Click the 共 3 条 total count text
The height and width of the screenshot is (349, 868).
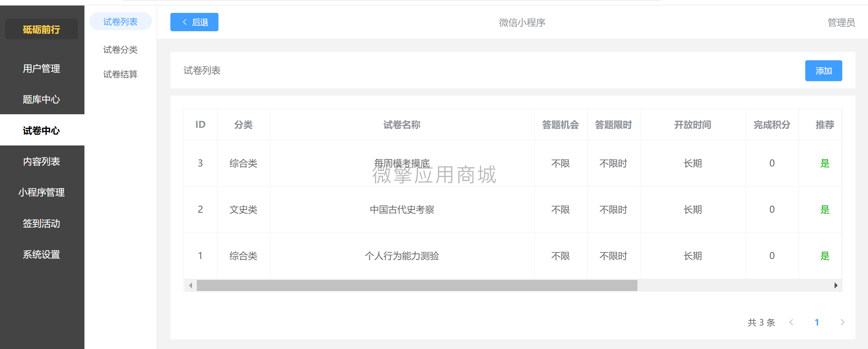click(761, 322)
